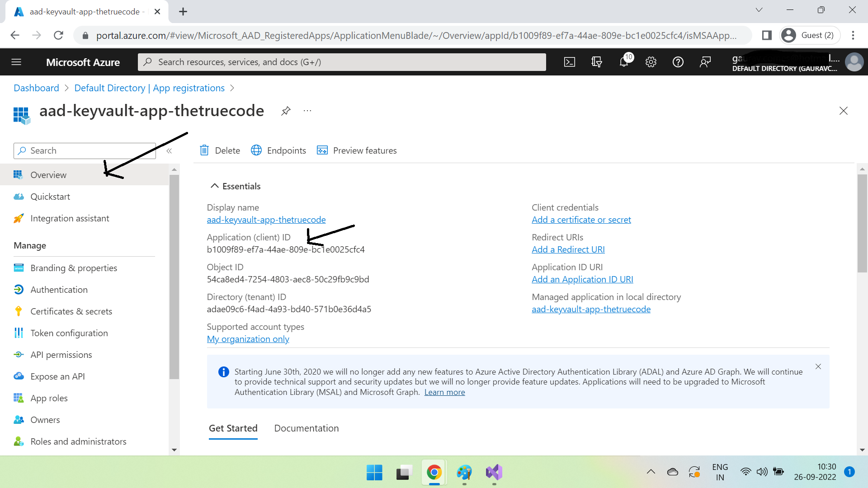Open the notifications bell
868x488 pixels.
pyautogui.click(x=624, y=62)
